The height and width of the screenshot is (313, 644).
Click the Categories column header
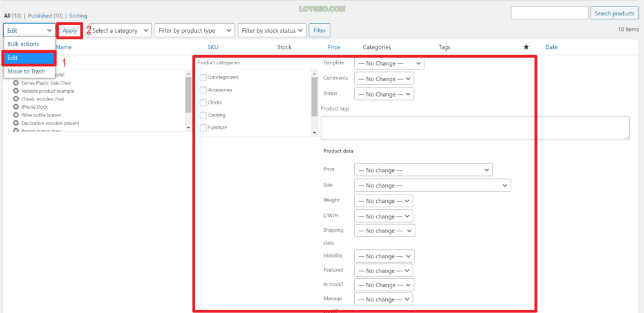[377, 47]
